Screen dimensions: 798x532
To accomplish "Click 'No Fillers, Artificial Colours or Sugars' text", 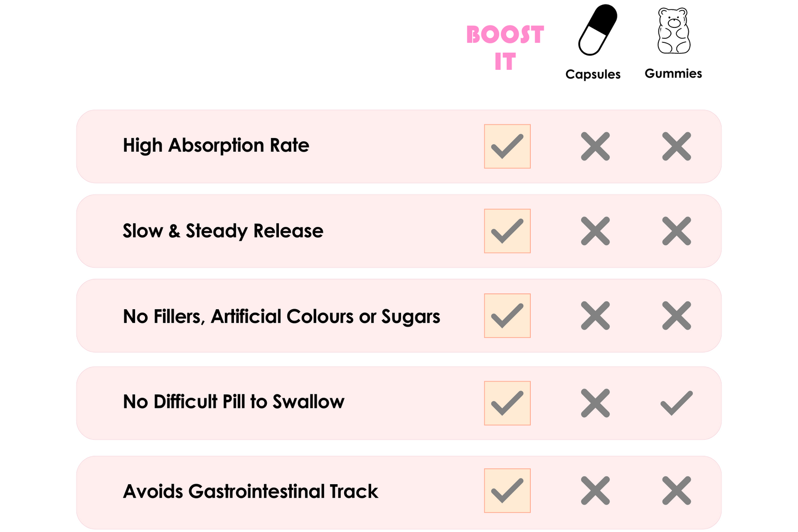I will coord(281,317).
